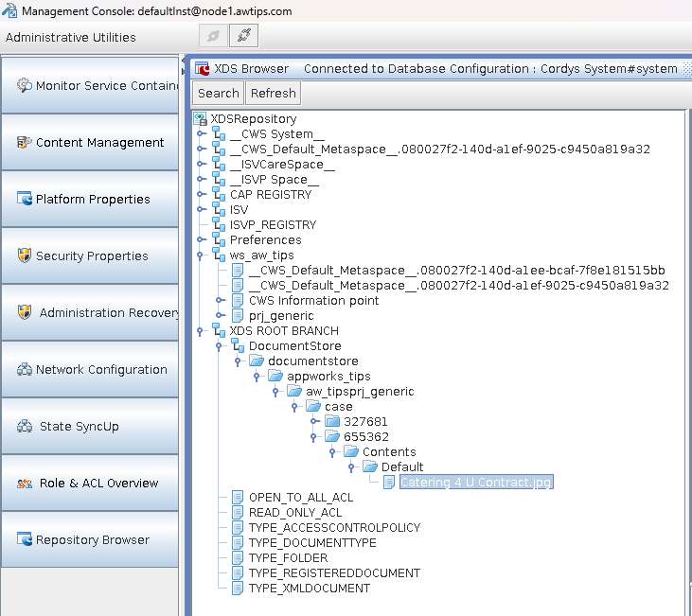Select TYPE_XMLDOCUMENT item in tree
The height and width of the screenshot is (616, 692).
pos(309,589)
